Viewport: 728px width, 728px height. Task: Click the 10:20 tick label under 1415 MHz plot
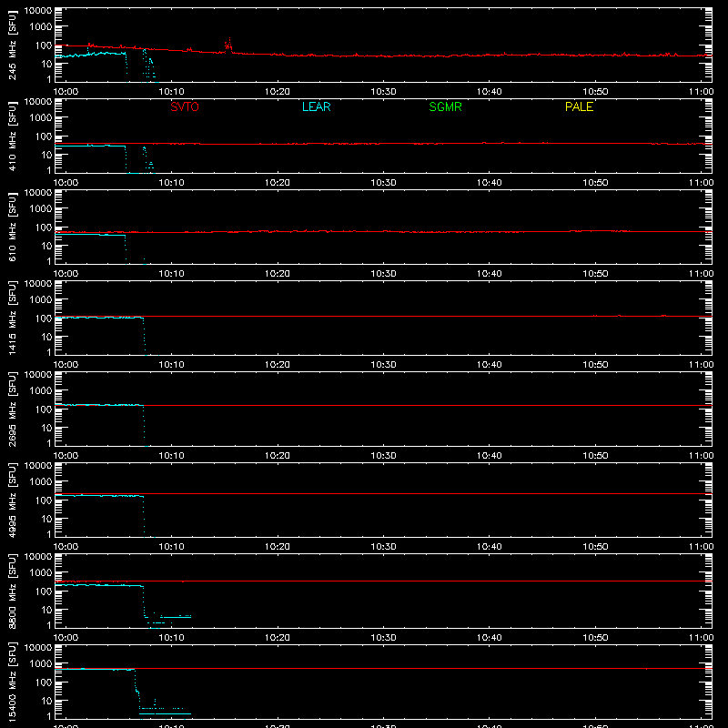[278, 365]
